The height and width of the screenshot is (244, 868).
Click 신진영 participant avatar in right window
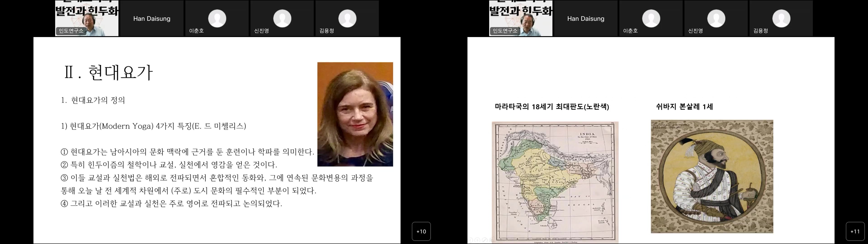pos(716,18)
